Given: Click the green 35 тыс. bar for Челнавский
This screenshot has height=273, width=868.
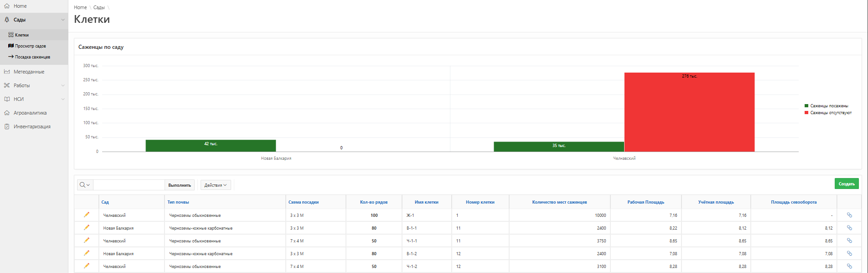Looking at the screenshot, I should (x=559, y=147).
